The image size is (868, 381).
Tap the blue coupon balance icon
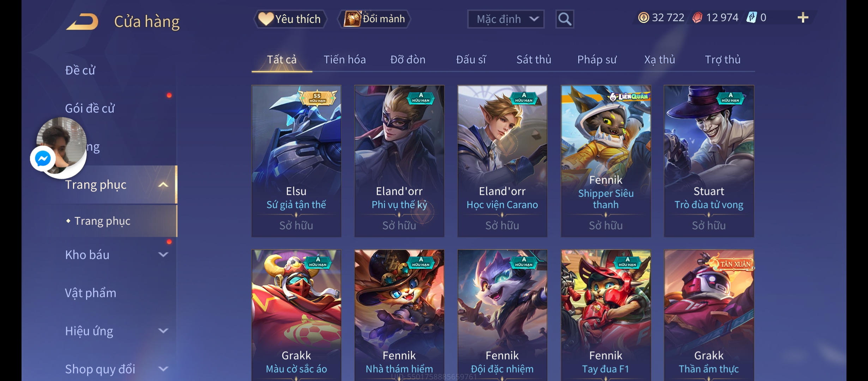coord(752,18)
